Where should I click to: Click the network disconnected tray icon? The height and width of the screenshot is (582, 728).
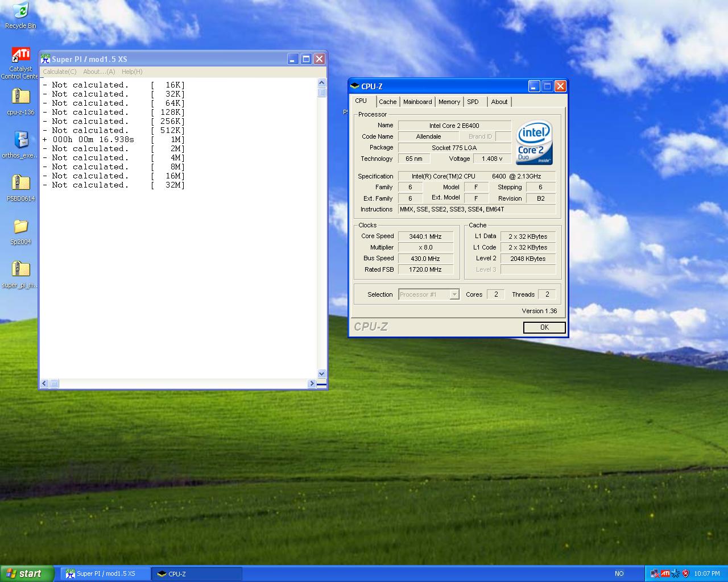[655, 573]
